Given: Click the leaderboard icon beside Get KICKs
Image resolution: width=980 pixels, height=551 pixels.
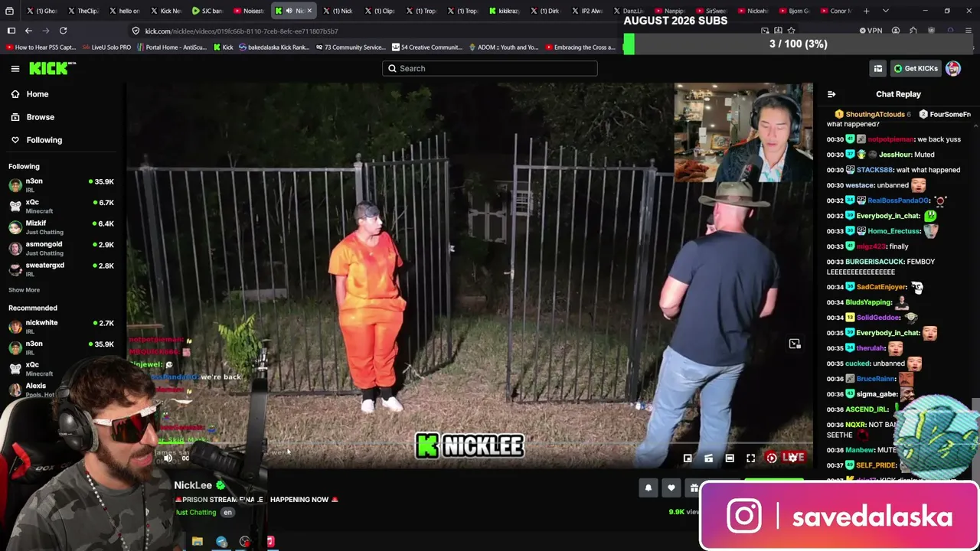Looking at the screenshot, I should coord(878,68).
